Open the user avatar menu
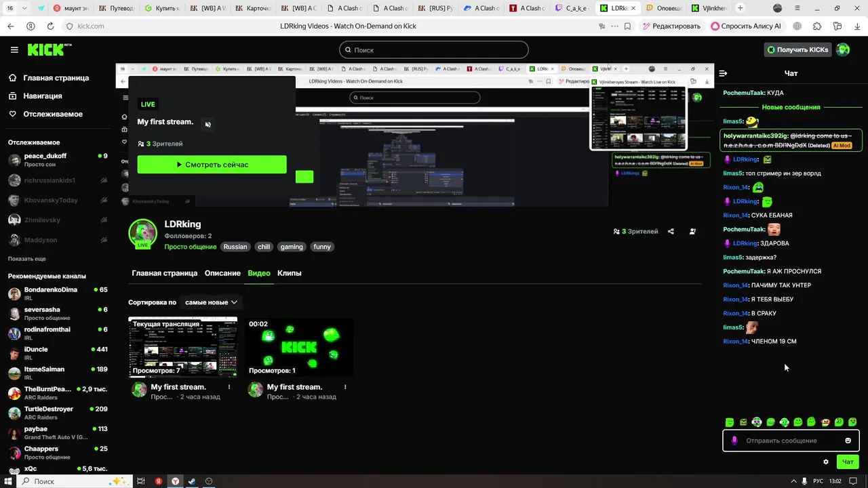The width and height of the screenshot is (868, 488). 843,49
